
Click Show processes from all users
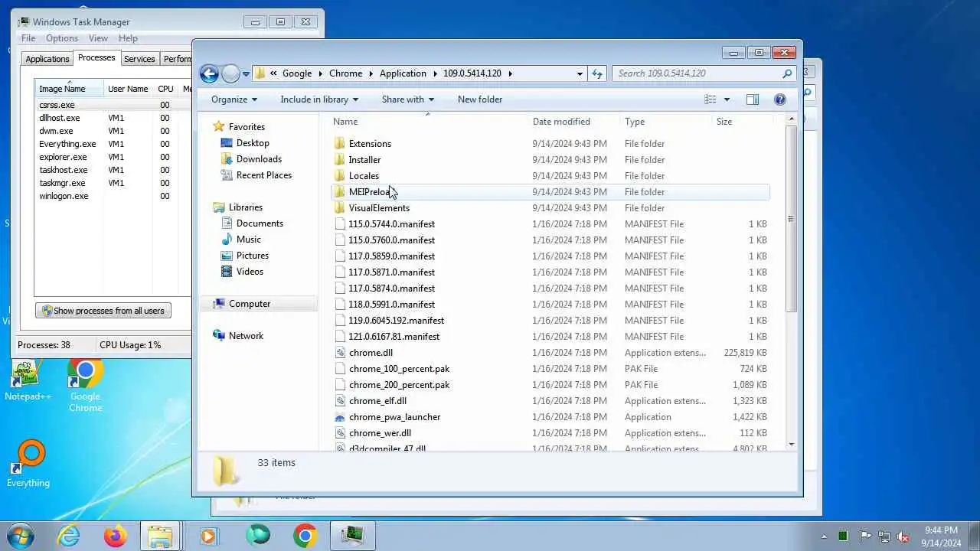103,311
